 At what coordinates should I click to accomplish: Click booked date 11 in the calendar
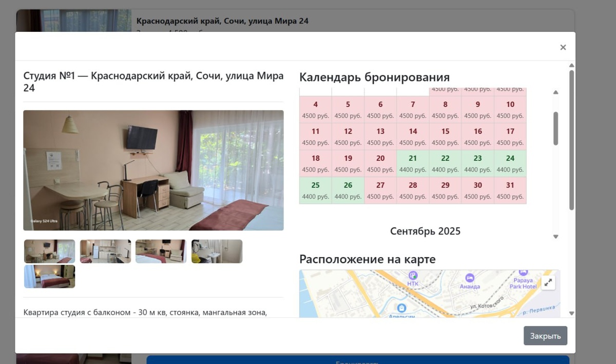click(315, 137)
